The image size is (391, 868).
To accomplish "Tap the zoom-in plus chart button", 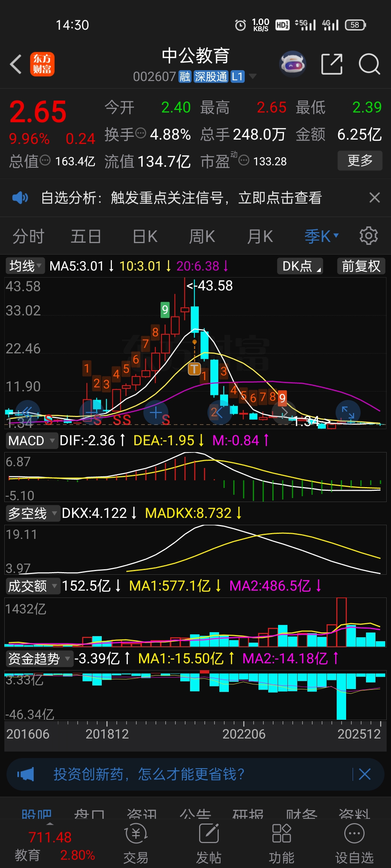I will (156, 412).
